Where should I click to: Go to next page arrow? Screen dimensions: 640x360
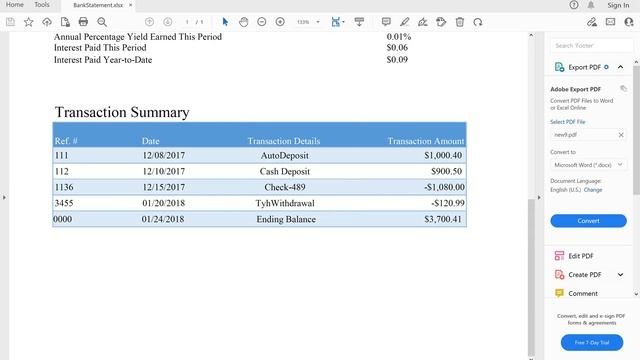tap(167, 22)
